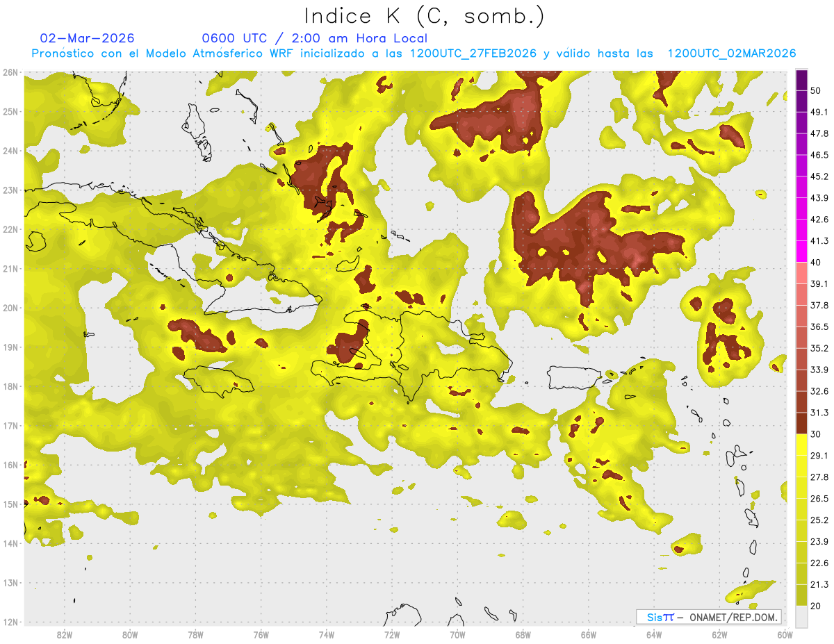Click the color scale value "49.1"
The width and height of the screenshot is (834, 644).
[x=819, y=112]
